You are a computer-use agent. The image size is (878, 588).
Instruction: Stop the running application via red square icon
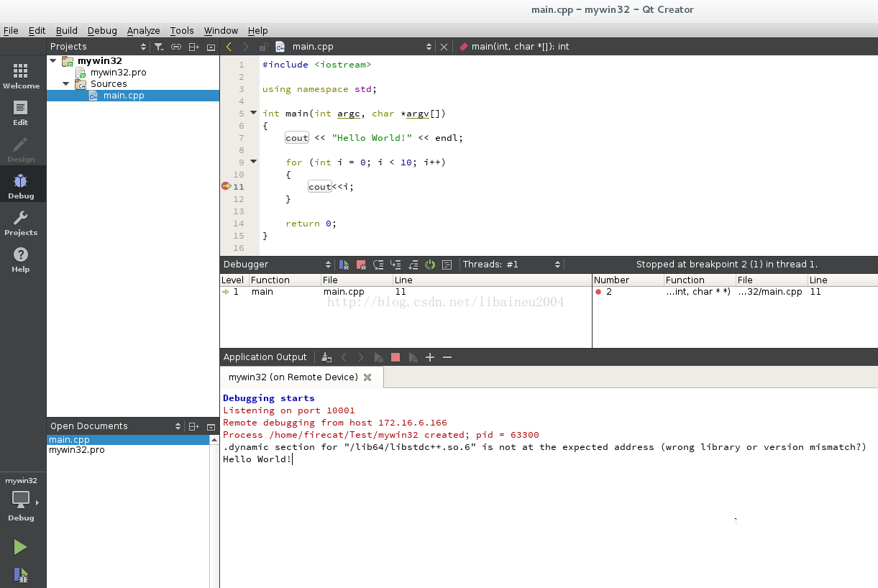tap(395, 357)
